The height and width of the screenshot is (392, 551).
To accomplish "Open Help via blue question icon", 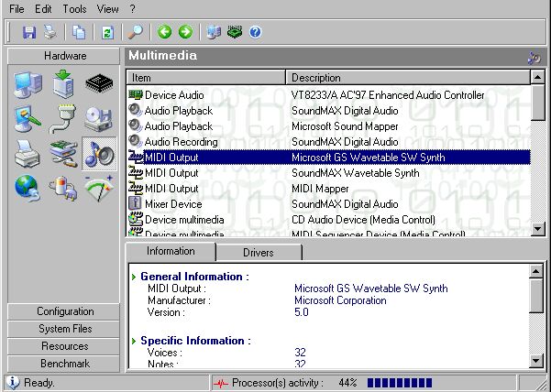I will (x=256, y=32).
